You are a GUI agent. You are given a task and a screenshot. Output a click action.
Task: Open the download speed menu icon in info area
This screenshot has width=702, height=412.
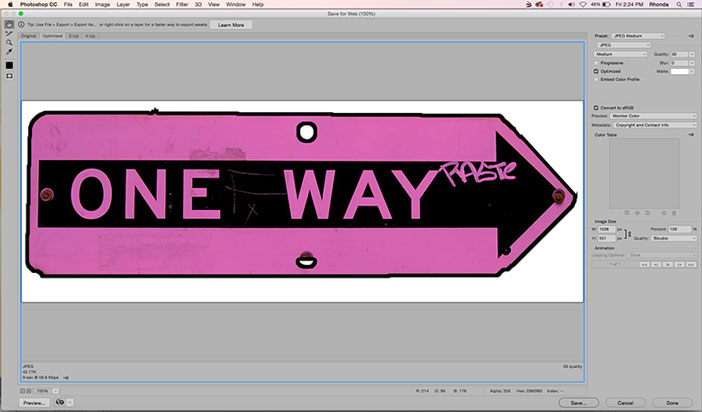click(x=66, y=378)
